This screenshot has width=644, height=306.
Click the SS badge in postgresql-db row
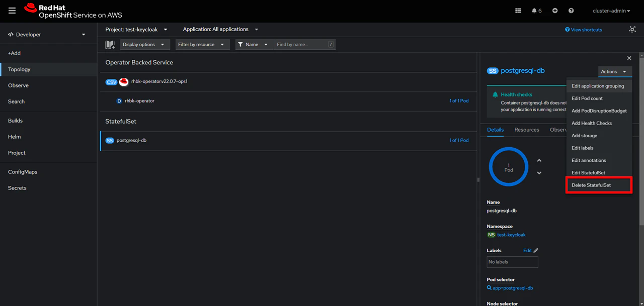click(110, 141)
